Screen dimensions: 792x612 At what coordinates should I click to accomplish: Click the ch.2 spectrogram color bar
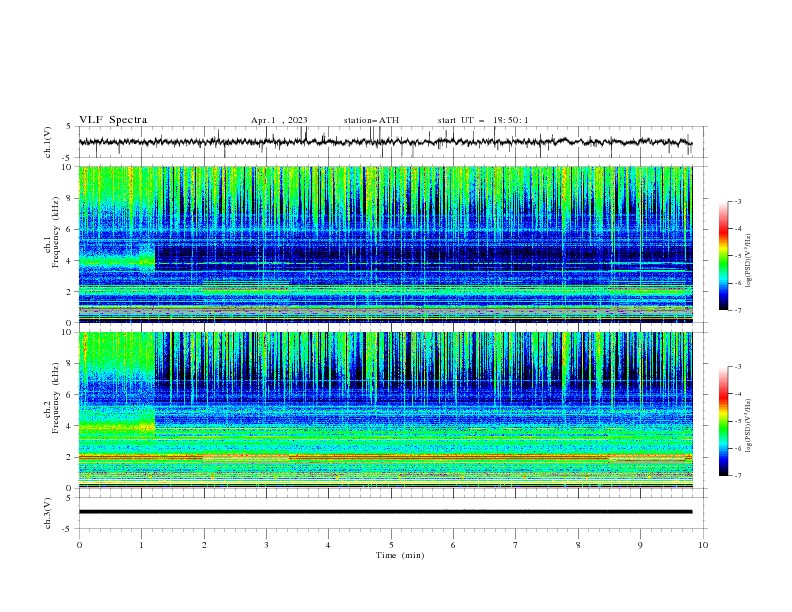(x=724, y=421)
